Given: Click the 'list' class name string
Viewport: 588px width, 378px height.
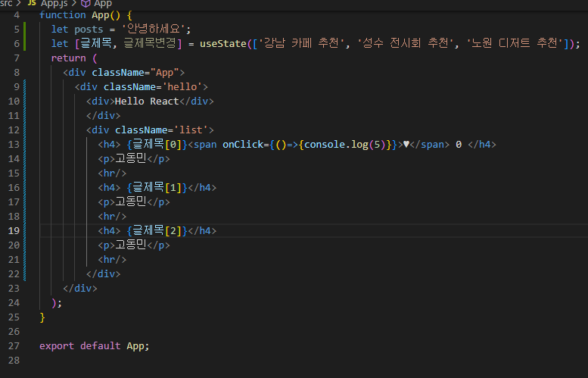Looking at the screenshot, I should coord(191,130).
